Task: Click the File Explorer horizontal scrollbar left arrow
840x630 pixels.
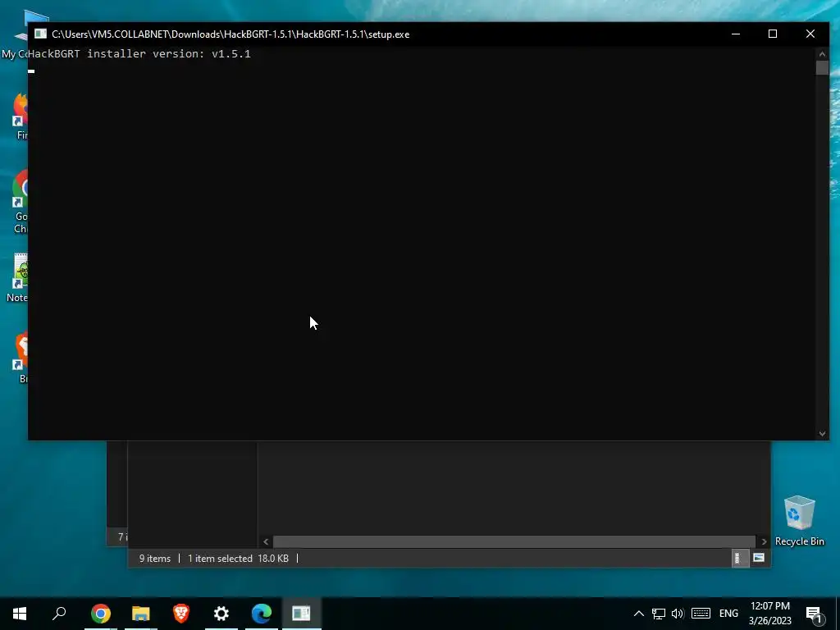Action: [x=266, y=541]
